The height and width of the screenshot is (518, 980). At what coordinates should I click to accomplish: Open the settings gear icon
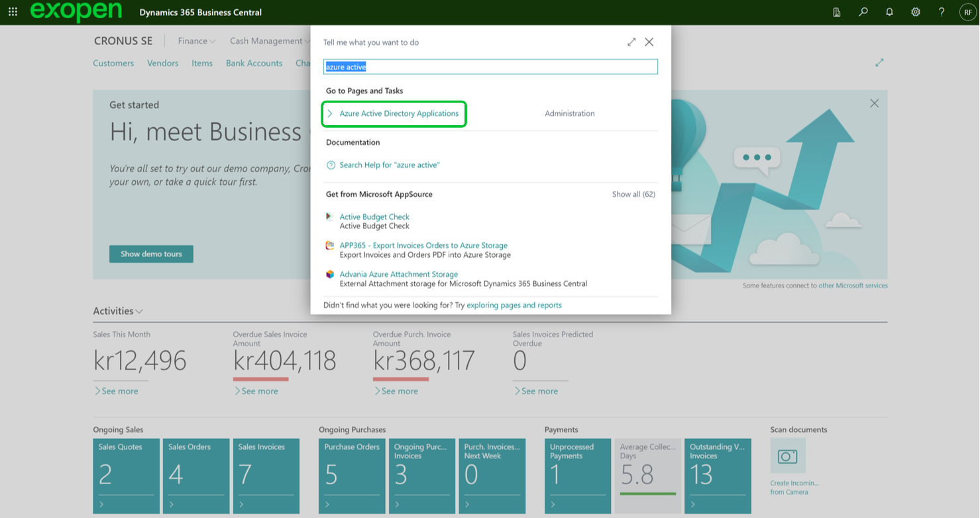coord(915,12)
